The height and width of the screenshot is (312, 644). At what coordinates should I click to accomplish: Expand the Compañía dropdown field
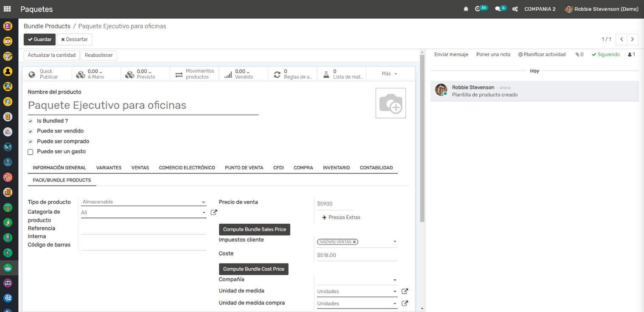tap(356, 280)
